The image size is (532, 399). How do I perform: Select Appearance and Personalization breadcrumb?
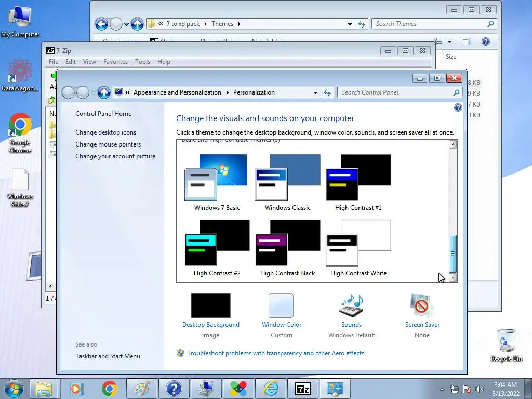point(177,92)
